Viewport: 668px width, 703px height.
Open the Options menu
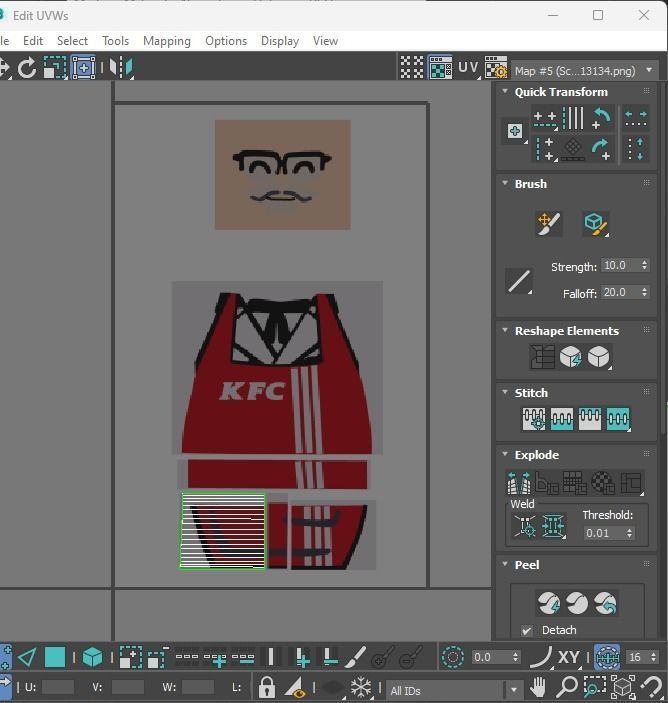click(x=226, y=41)
